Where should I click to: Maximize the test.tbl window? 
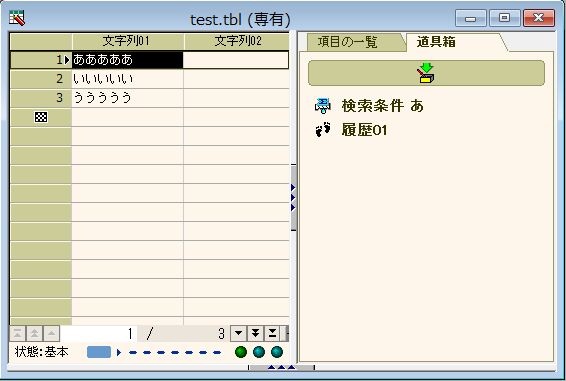[x=504, y=18]
